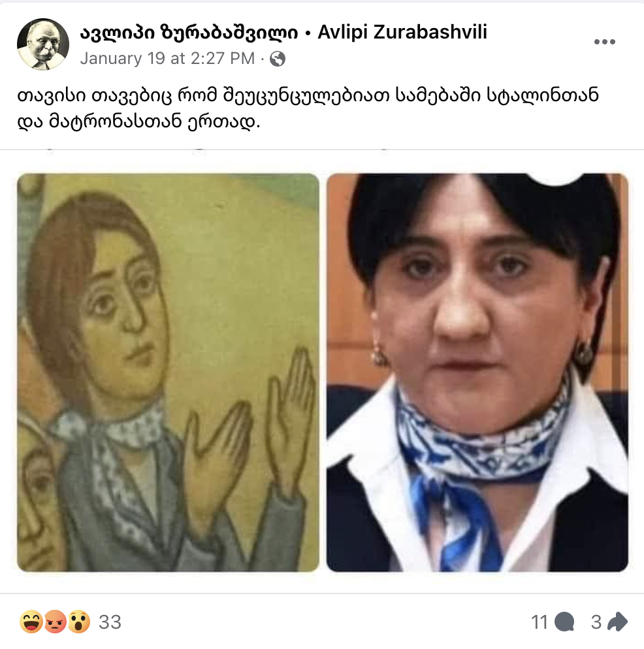Click the raised hands in the fresco image
644x649 pixels.
point(248,422)
